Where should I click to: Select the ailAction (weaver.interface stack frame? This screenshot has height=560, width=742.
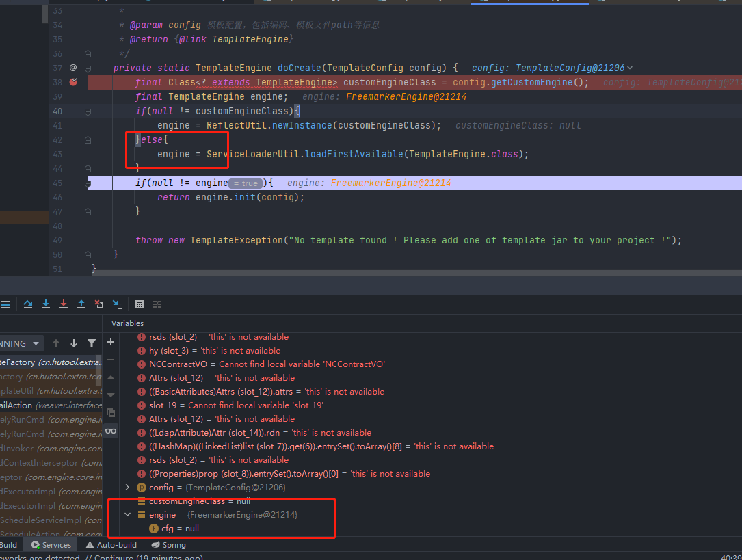tap(51, 405)
